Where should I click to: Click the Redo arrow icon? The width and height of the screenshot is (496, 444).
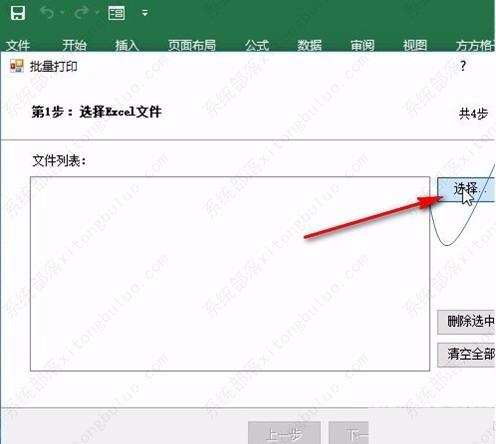tap(82, 13)
